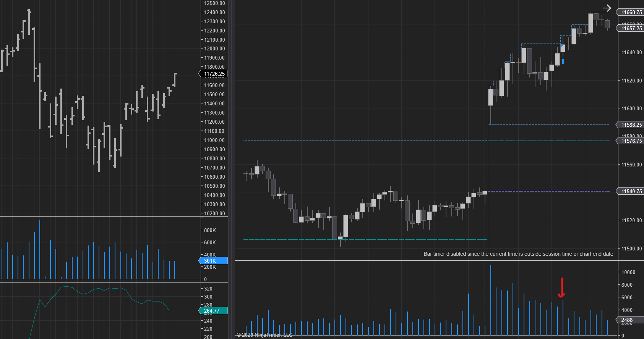Click the 11640.00 axis label

[632, 52]
